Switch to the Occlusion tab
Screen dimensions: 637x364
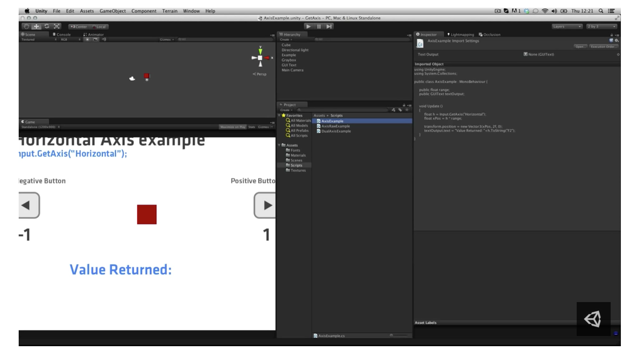pos(490,34)
